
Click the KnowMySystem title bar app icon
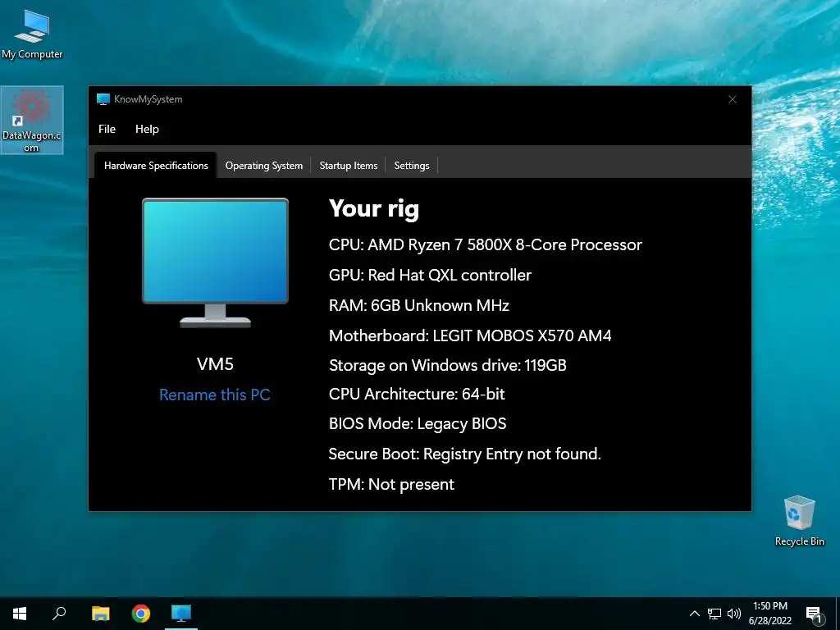point(103,99)
